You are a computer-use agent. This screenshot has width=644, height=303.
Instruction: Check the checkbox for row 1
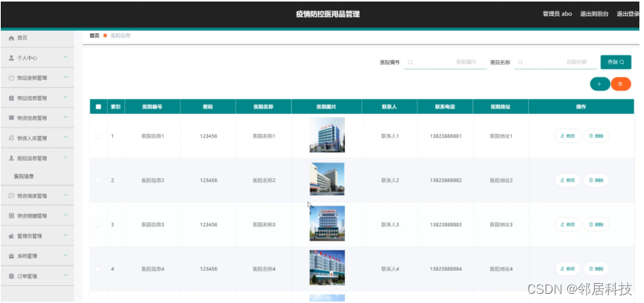coord(98,136)
